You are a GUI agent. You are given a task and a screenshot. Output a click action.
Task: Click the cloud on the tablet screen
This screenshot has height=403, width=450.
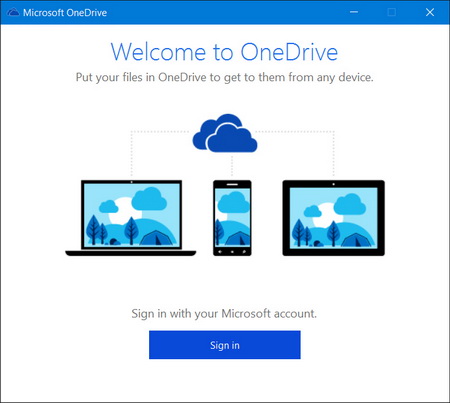point(350,204)
